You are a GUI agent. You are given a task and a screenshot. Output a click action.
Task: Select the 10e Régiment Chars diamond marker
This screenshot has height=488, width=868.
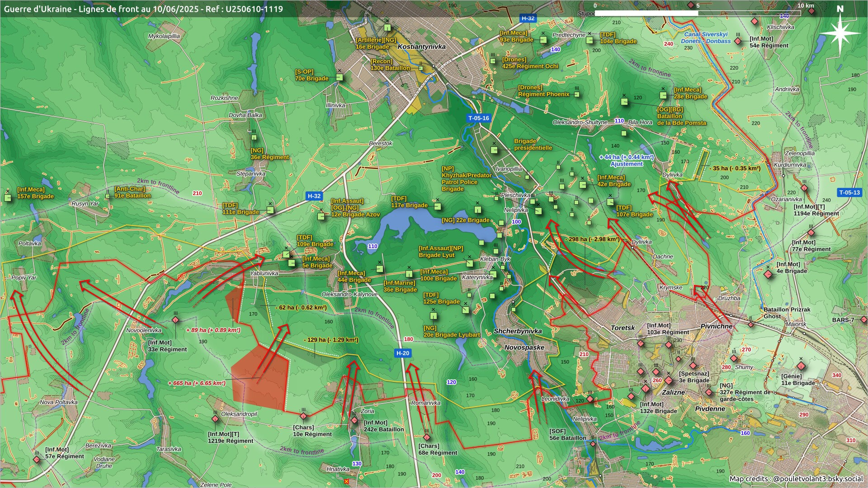pyautogui.click(x=303, y=416)
